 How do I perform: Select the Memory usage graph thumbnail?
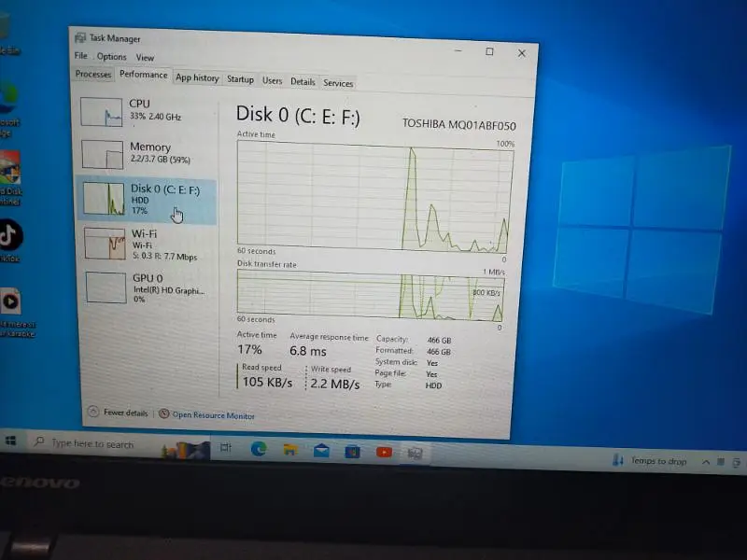(103, 154)
